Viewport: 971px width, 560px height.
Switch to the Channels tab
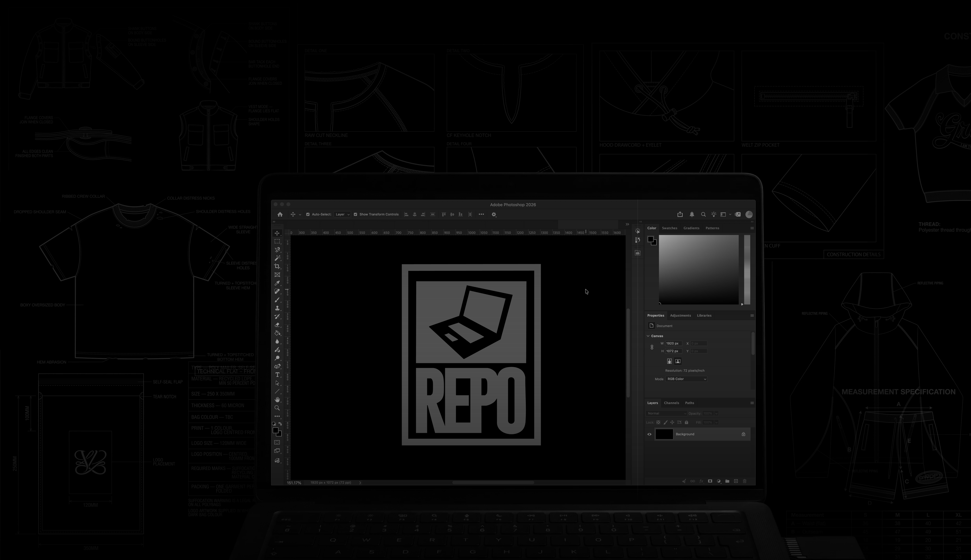coord(671,403)
